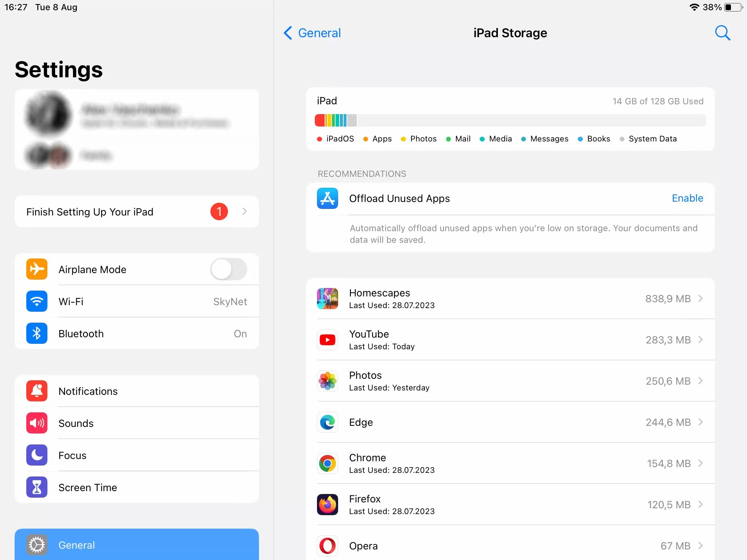Toggle Airplane Mode switch
Image resolution: width=747 pixels, height=560 pixels.
[x=228, y=269]
